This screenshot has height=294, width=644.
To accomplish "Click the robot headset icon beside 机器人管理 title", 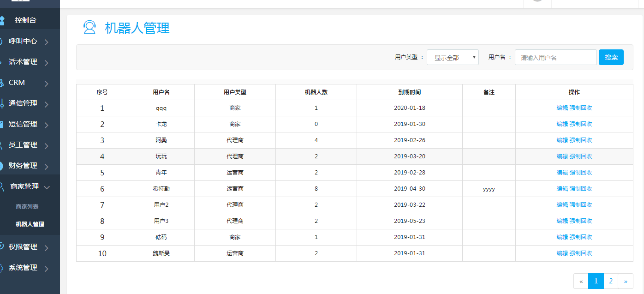I will tap(89, 28).
